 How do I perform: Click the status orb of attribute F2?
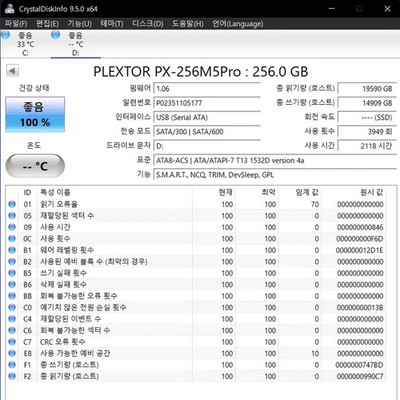click(x=12, y=376)
